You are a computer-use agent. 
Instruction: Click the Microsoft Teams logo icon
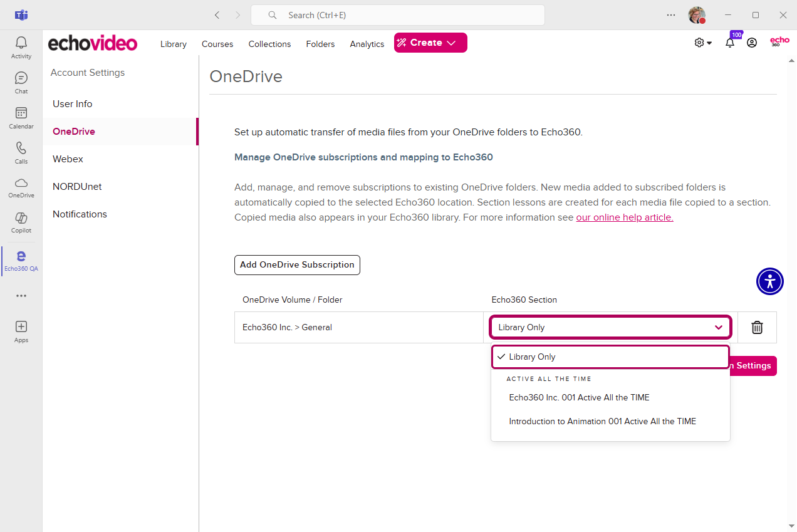coord(21,15)
